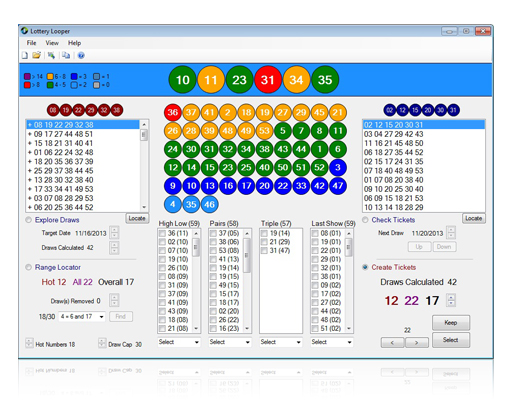Click Locate button under tickets list

coord(474,218)
